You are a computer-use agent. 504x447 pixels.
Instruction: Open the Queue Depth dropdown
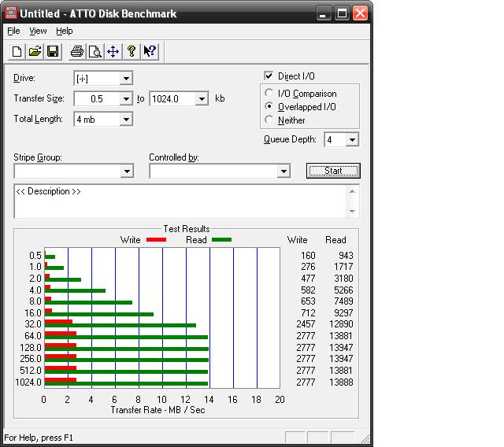click(352, 140)
